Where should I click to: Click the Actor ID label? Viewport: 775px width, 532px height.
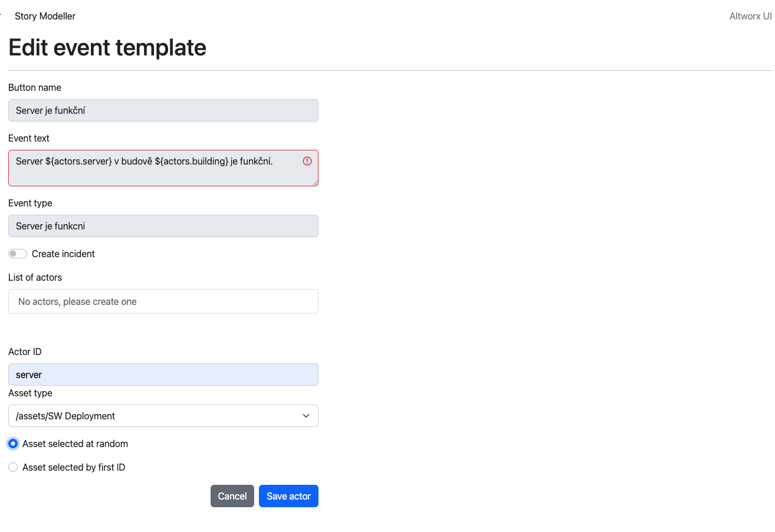[25, 352]
